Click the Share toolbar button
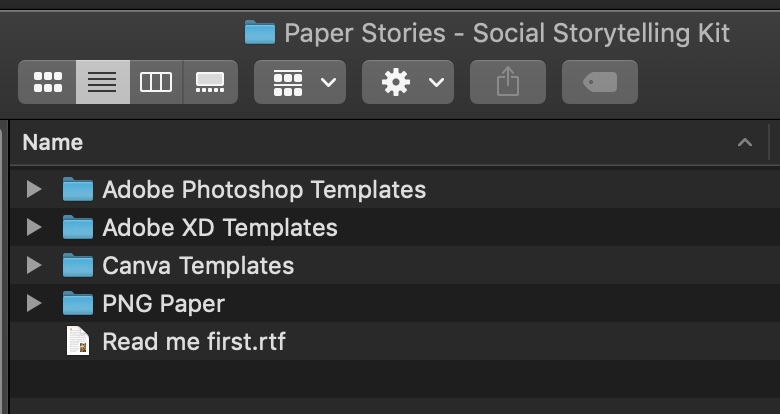The width and height of the screenshot is (780, 414). click(508, 82)
